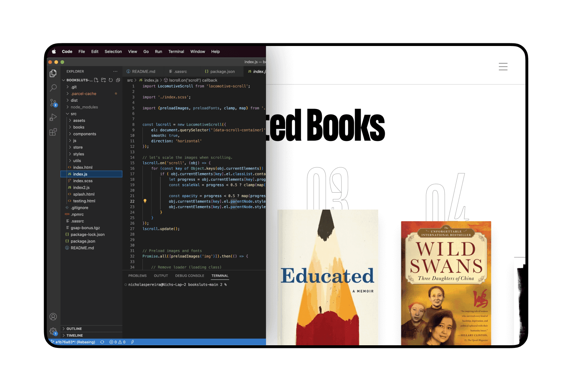Open the File menu

click(82, 52)
